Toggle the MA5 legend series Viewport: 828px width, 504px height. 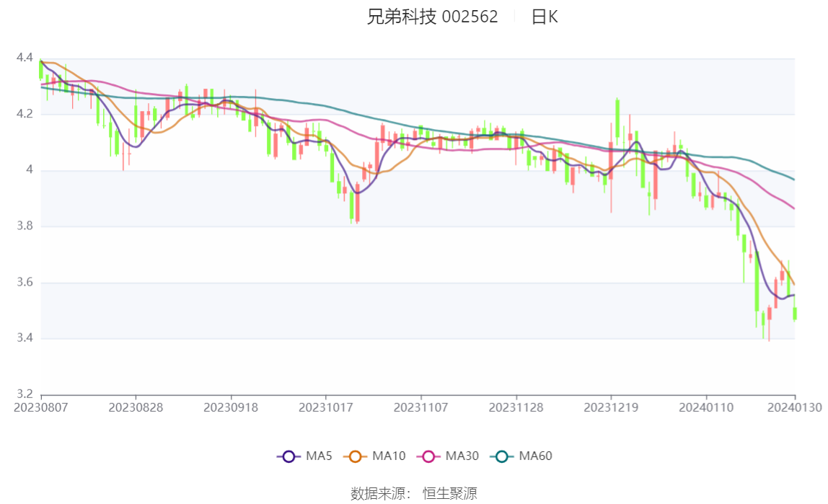pos(304,456)
